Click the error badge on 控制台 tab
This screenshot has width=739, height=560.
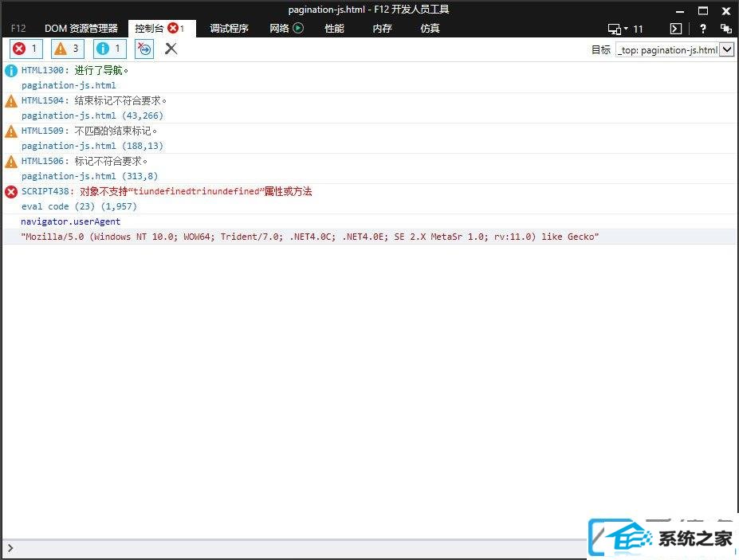174,28
